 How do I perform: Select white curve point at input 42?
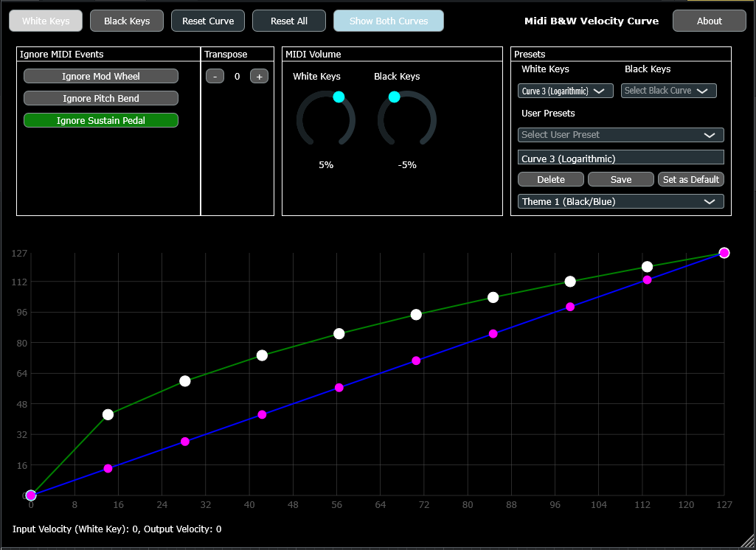[x=262, y=355]
